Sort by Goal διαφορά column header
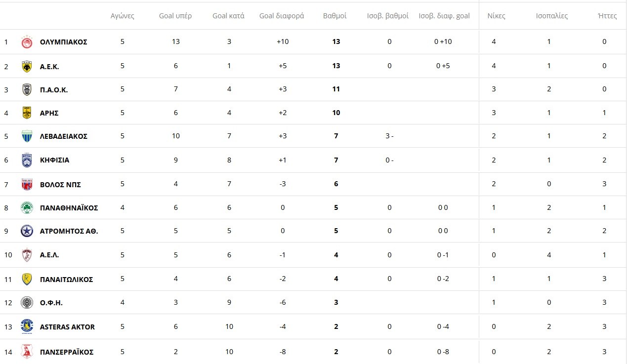Image resolution: width=627 pixels, height=364 pixels. point(282,16)
